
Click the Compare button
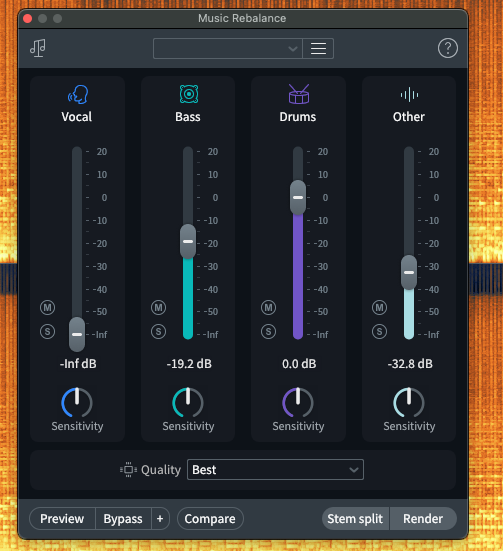coord(210,519)
